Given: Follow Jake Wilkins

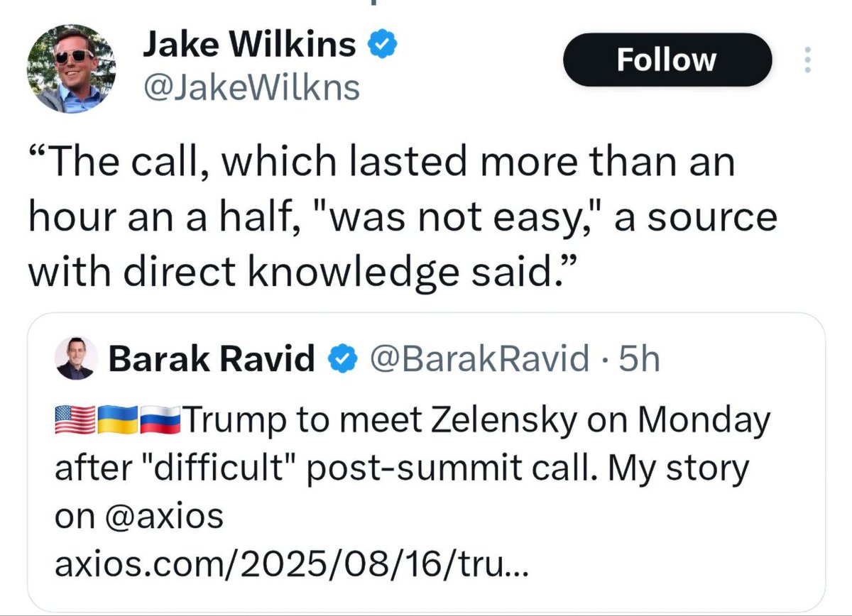Looking at the screenshot, I should pyautogui.click(x=666, y=60).
